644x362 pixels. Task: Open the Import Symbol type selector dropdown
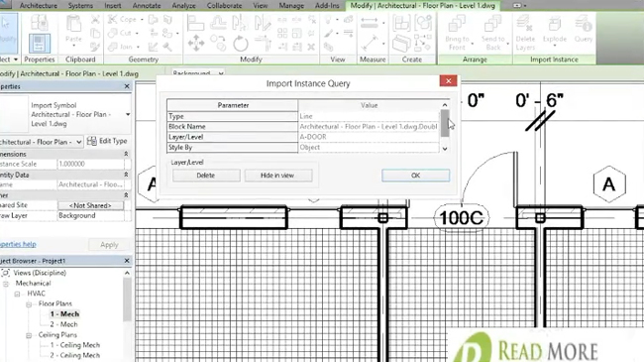point(128,114)
